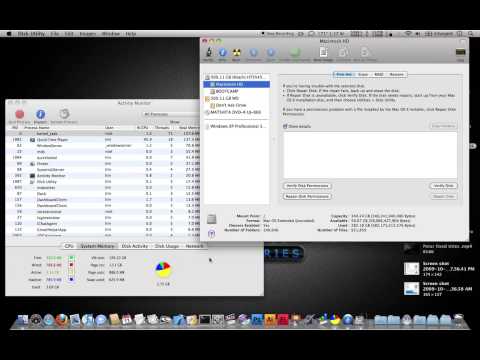Select the kernel_task process row
Image resolution: width=480 pixels, height=360 pixels.
(x=103, y=134)
